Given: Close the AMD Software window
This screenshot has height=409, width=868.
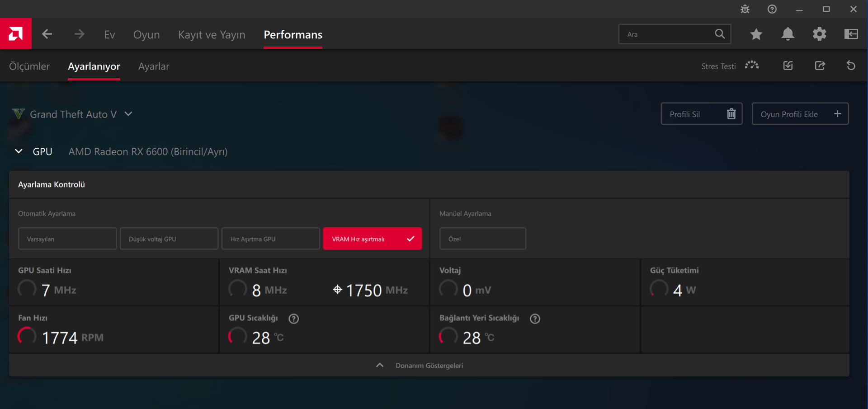Looking at the screenshot, I should tap(854, 9).
